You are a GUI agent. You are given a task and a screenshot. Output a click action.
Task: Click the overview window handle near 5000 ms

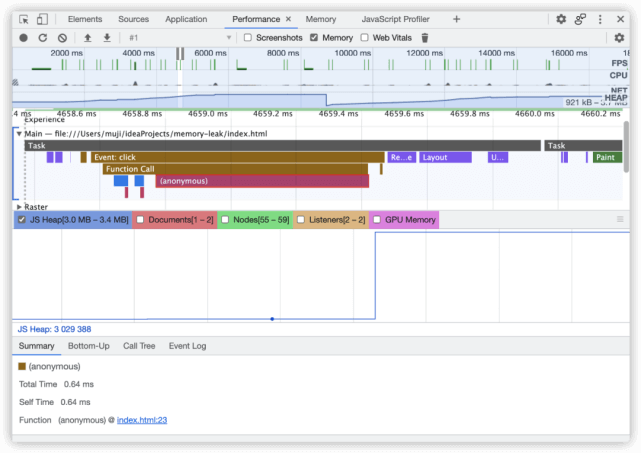(180, 54)
